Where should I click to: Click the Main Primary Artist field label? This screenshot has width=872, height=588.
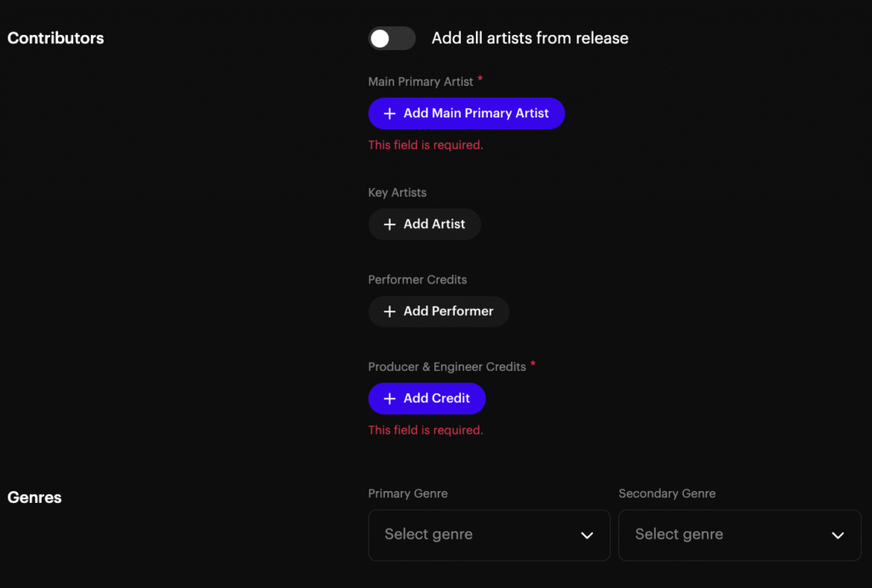pyautogui.click(x=421, y=82)
